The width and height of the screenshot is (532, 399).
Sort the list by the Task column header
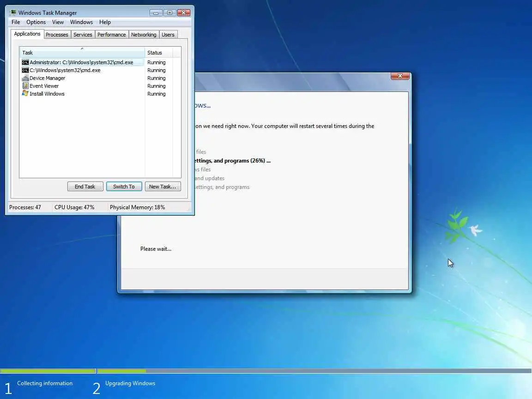[x=82, y=53]
